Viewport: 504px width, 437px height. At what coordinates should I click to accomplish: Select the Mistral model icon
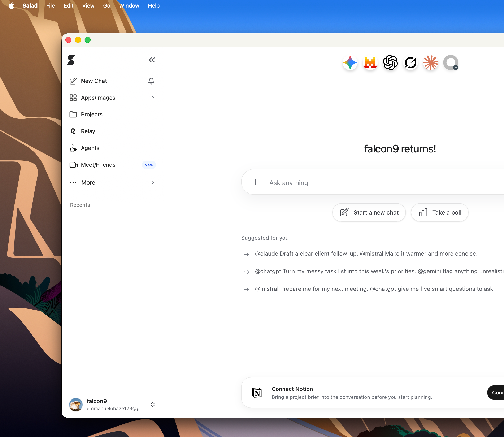pyautogui.click(x=370, y=63)
